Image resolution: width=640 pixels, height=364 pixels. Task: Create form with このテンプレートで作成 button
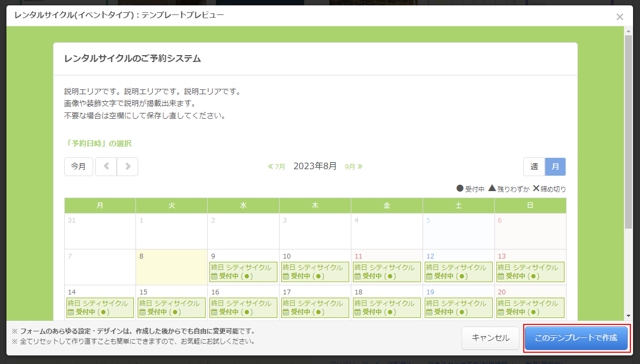(x=576, y=338)
